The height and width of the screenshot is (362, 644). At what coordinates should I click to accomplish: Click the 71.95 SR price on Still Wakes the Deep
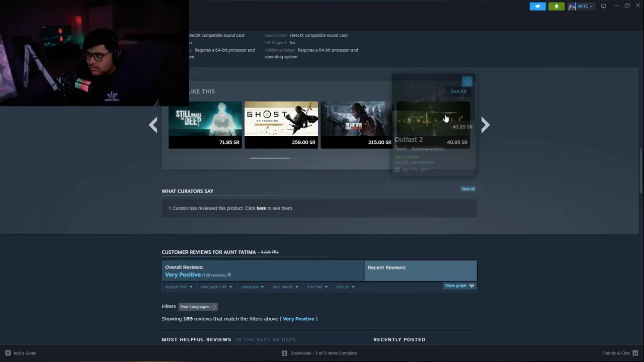(229, 142)
